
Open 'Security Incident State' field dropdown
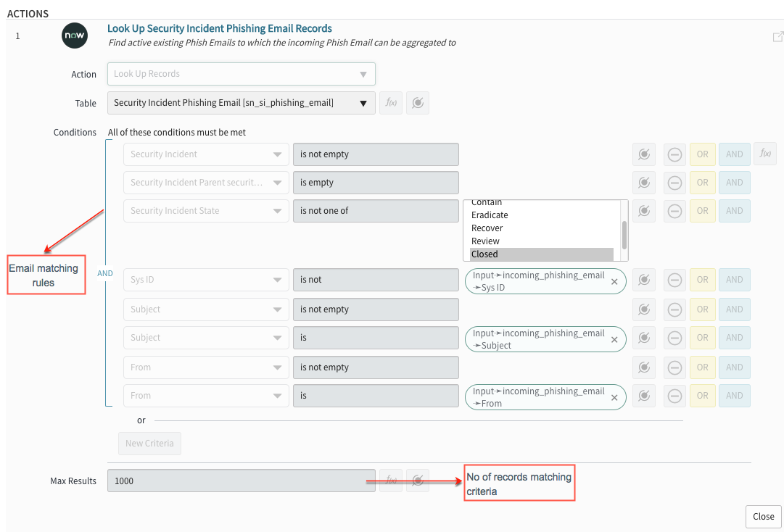[206, 211]
